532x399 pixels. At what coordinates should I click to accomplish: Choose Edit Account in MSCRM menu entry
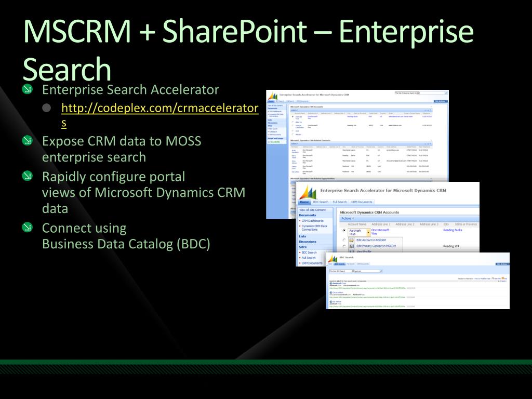coord(371,240)
